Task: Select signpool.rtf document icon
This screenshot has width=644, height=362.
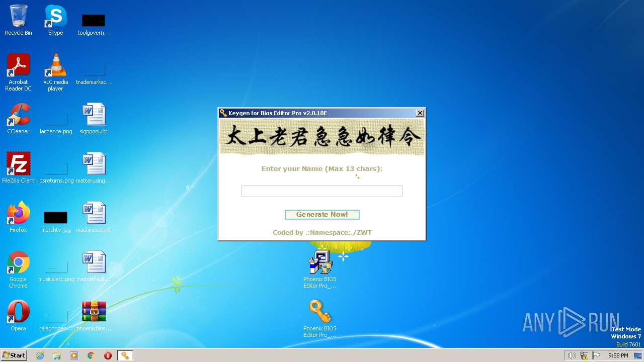Action: 94,119
